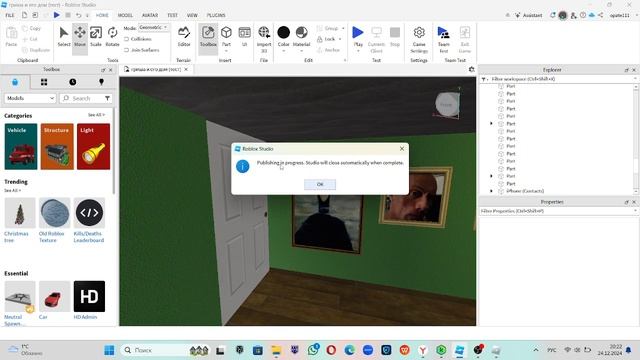The image size is (640, 360).
Task: Click the help question-mark icon
Action: pos(583,15)
